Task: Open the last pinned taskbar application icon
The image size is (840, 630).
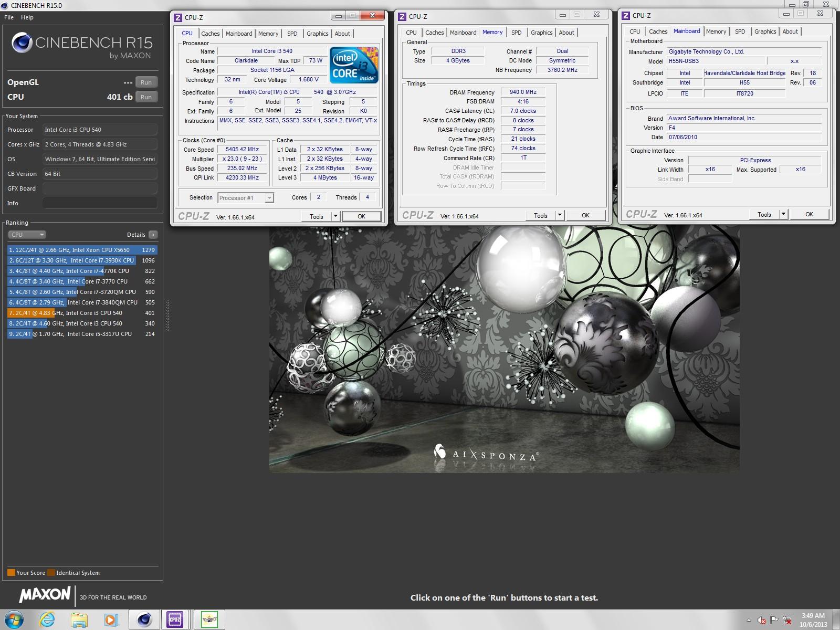Action: tap(209, 620)
